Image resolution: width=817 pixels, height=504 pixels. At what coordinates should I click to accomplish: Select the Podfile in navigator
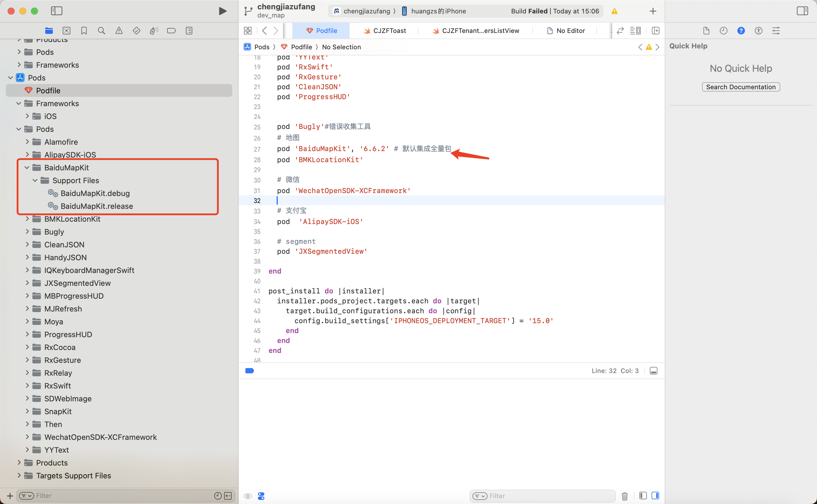coord(119,90)
